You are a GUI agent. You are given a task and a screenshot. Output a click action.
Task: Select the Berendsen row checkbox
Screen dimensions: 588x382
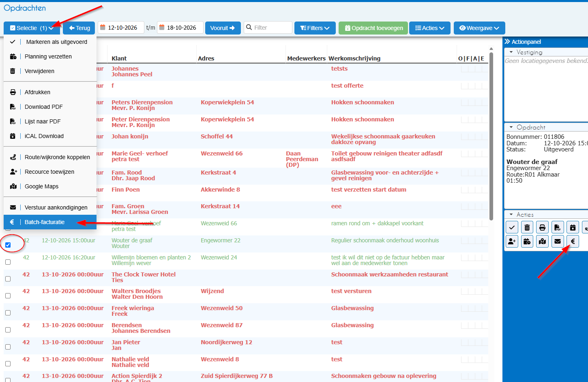coord(8,330)
